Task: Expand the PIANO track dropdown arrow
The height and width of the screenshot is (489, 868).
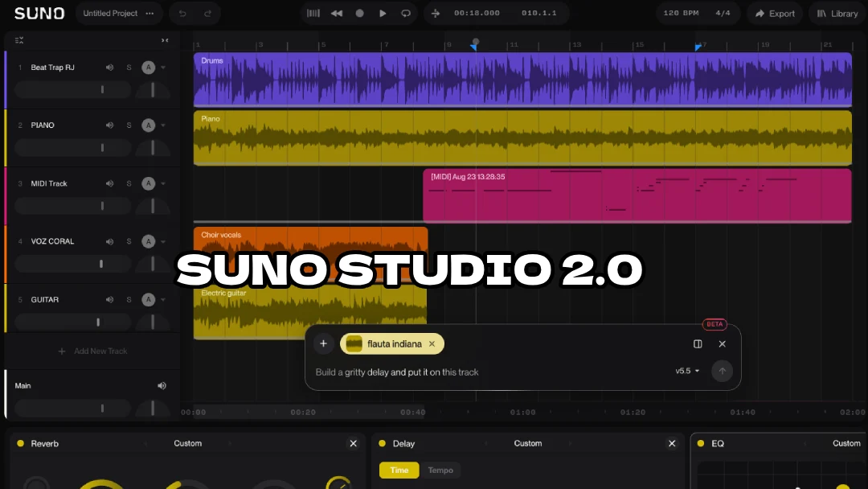Action: coord(163,125)
